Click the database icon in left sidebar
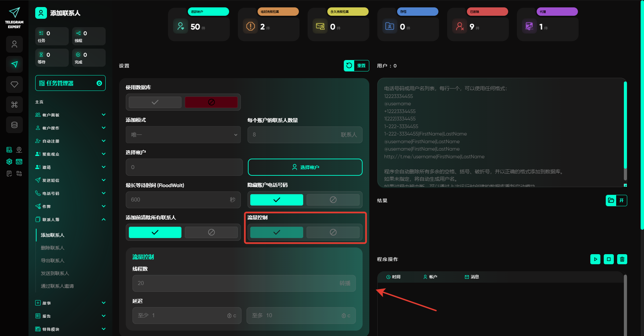Screen dimensions: 644x336 pos(14,125)
